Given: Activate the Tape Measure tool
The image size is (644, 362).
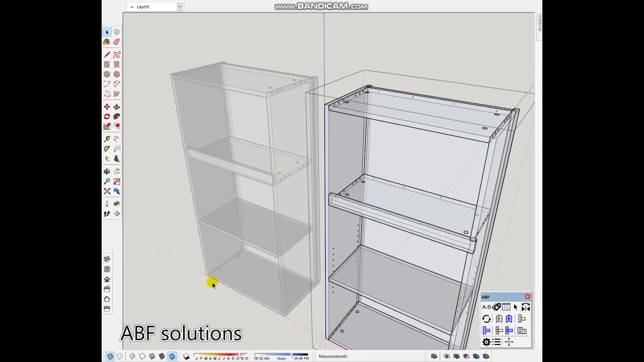Looking at the screenshot, I should tap(107, 139).
